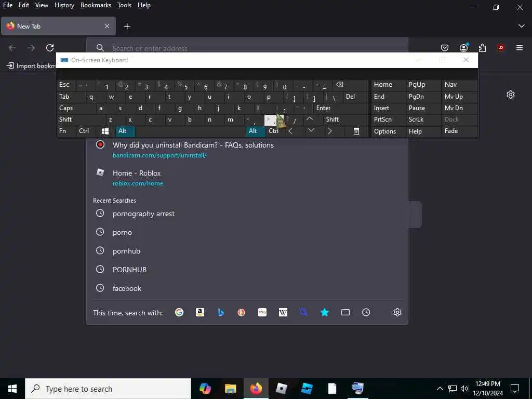Screen dimensions: 532x399
Task: Open the Edit menu
Action: [x=24, y=5]
